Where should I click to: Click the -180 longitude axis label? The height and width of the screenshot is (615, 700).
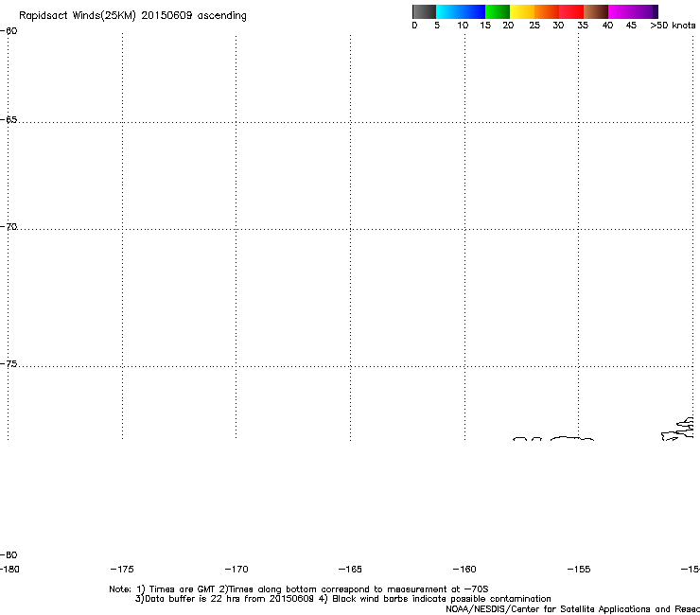(x=9, y=570)
